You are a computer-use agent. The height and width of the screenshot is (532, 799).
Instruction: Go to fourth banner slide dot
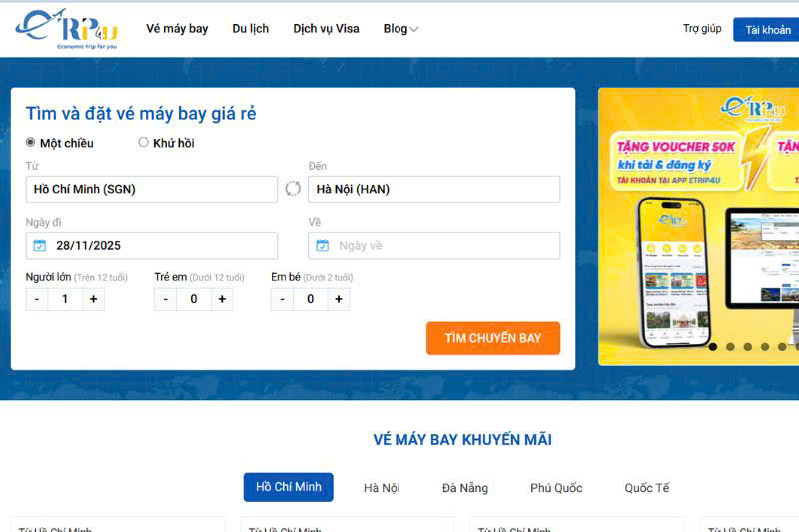coord(765,346)
